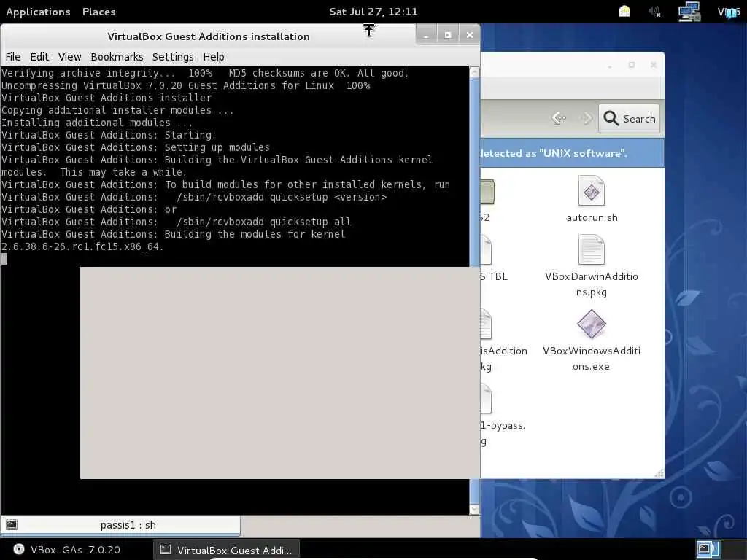The image size is (747, 560).
Task: Minimize the VirtualBox Guest Additions installation window
Action: (x=426, y=35)
